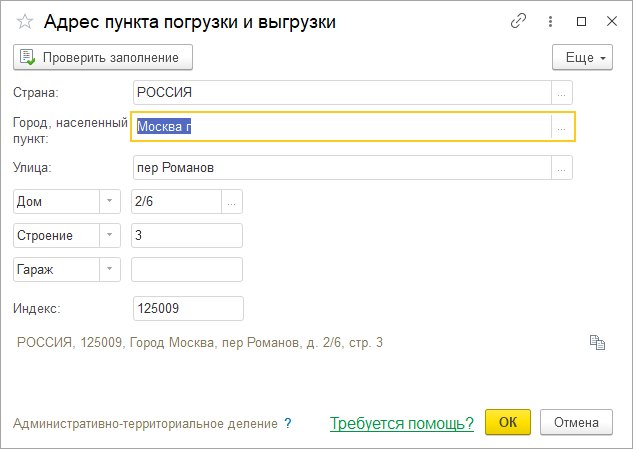This screenshot has width=633, height=449.
Task: Open the 'Еще' dropdown menu
Action: pos(582,57)
